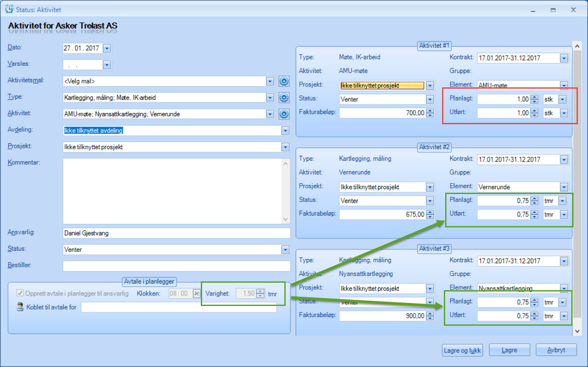Open Prosjekt dropdown in Aktivitet #3

pos(430,288)
